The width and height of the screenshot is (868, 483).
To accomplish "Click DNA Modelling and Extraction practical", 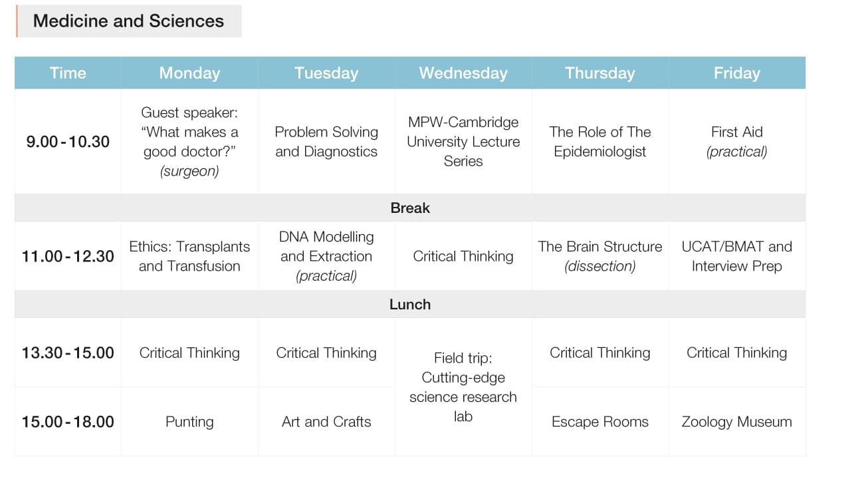I will click(326, 256).
